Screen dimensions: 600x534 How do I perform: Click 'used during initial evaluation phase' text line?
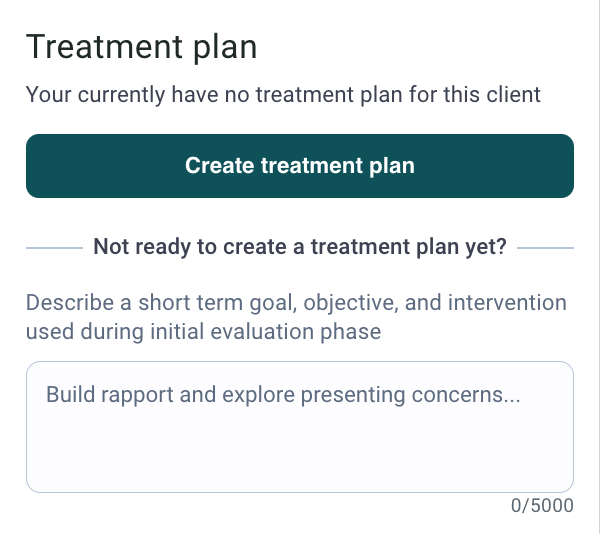203,331
